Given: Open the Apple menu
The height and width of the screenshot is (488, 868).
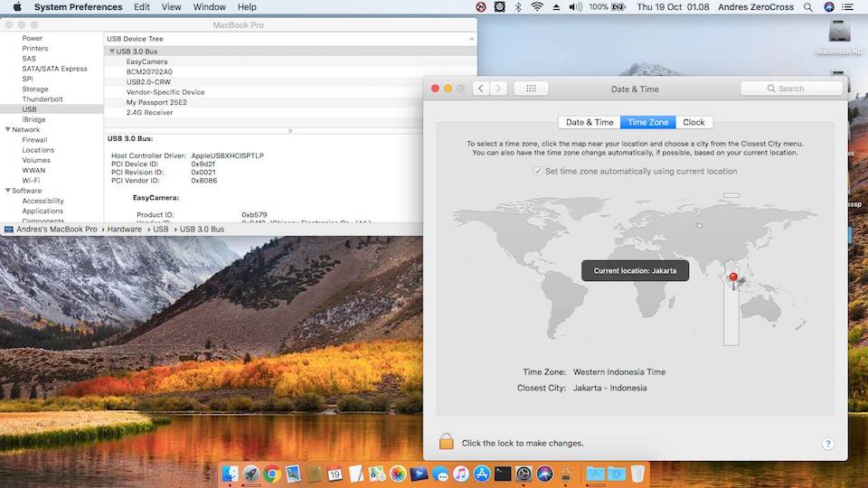Looking at the screenshot, I should tap(17, 7).
